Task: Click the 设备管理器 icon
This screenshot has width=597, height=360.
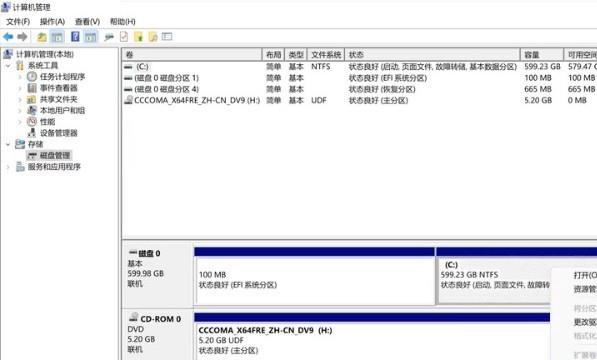Action: coord(32,133)
